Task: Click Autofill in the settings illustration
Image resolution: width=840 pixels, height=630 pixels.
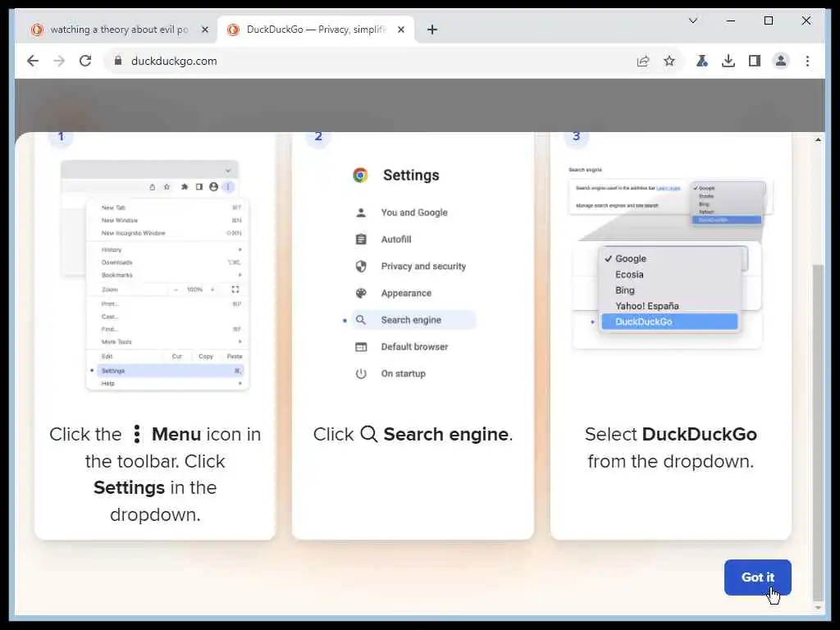Action: point(396,240)
